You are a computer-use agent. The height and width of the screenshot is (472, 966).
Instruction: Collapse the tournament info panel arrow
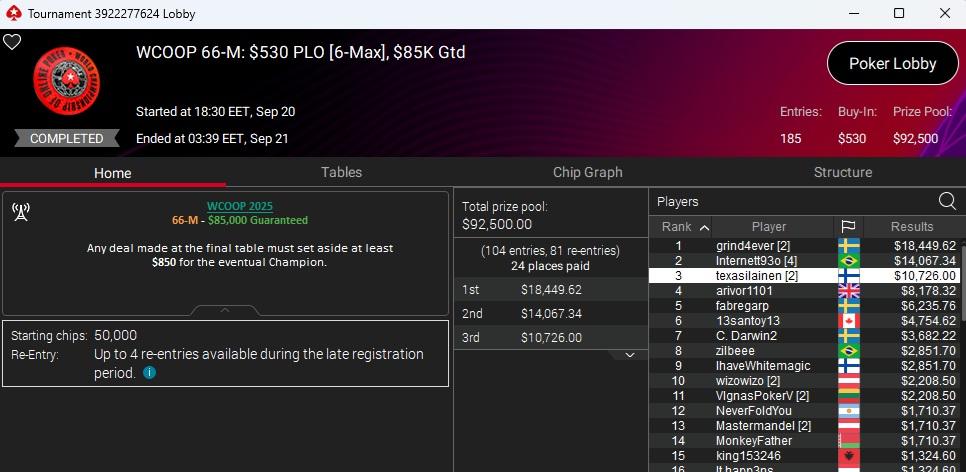225,310
